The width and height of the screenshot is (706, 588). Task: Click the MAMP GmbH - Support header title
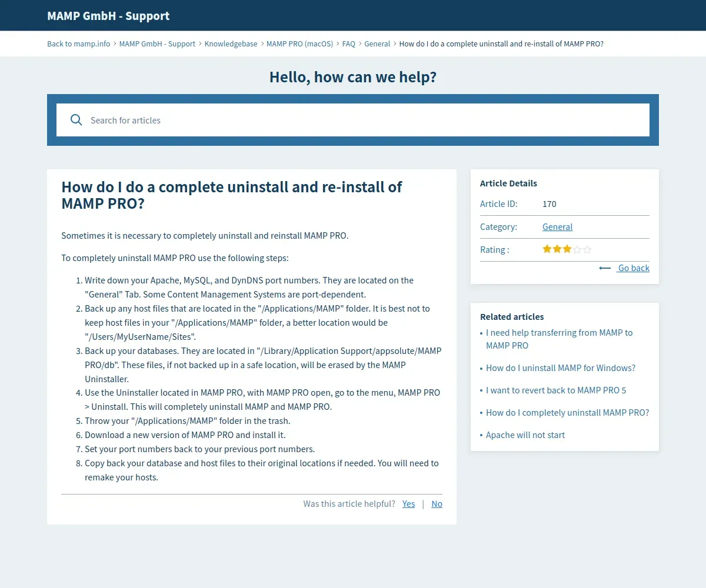(x=108, y=16)
